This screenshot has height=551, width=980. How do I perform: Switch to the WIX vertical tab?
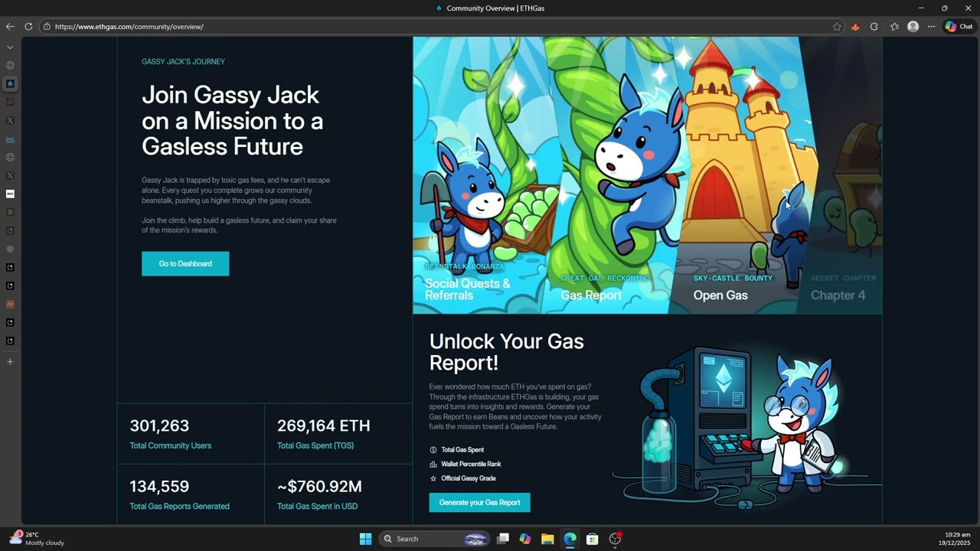pos(10,194)
